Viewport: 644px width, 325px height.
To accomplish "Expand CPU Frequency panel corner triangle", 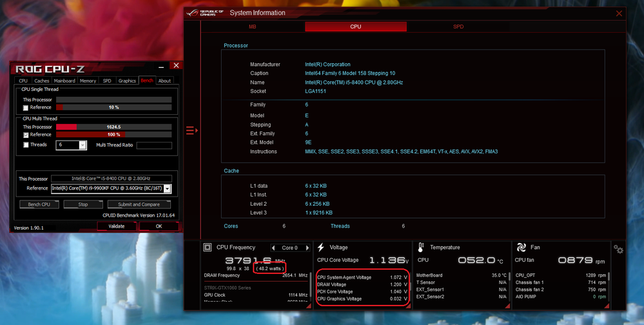I will tap(308, 306).
